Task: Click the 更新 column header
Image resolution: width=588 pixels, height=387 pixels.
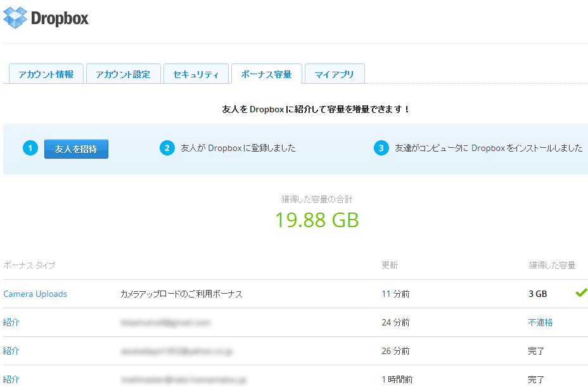Action: coord(390,265)
